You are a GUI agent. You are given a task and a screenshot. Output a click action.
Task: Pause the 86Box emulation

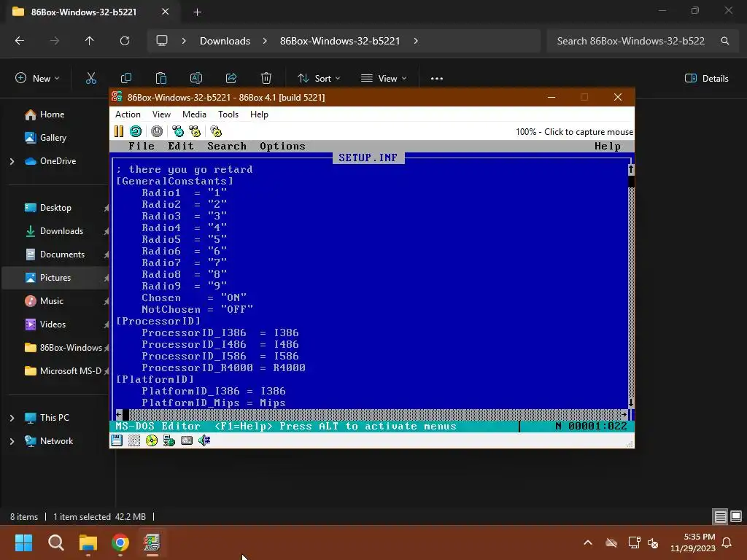(x=119, y=131)
